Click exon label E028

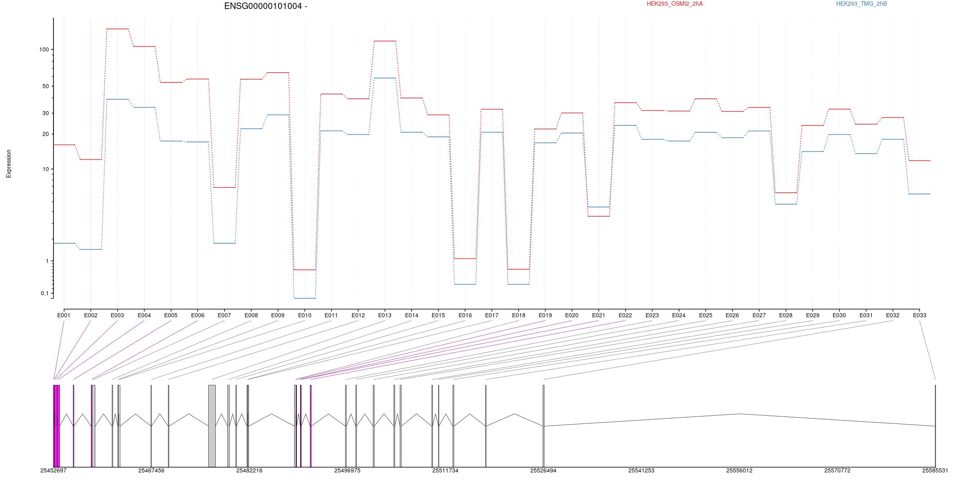coord(786,315)
